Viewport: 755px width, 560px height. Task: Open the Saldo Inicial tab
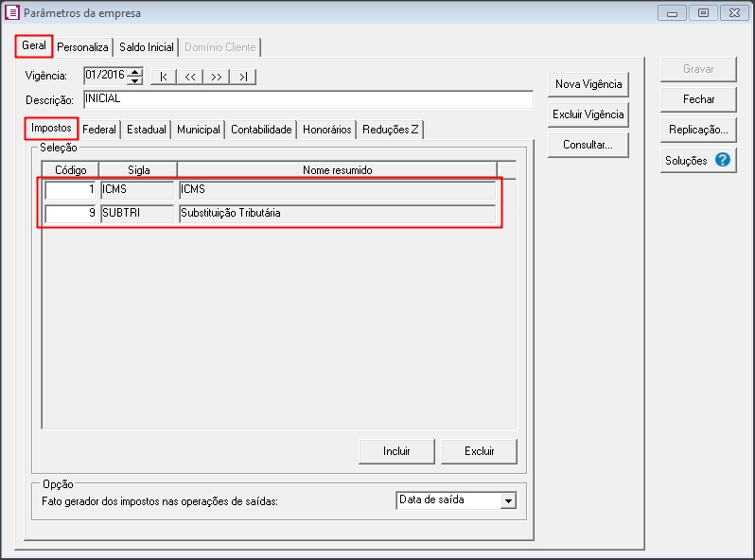[146, 46]
